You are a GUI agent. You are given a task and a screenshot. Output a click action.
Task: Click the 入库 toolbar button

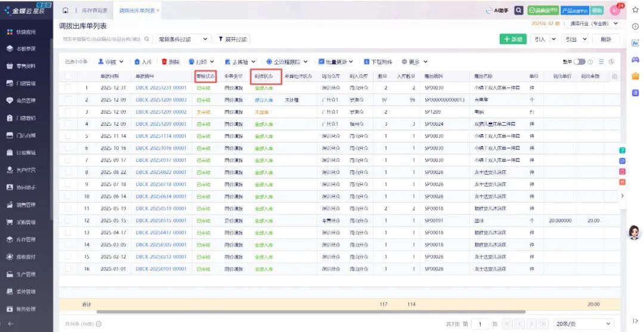pos(143,62)
